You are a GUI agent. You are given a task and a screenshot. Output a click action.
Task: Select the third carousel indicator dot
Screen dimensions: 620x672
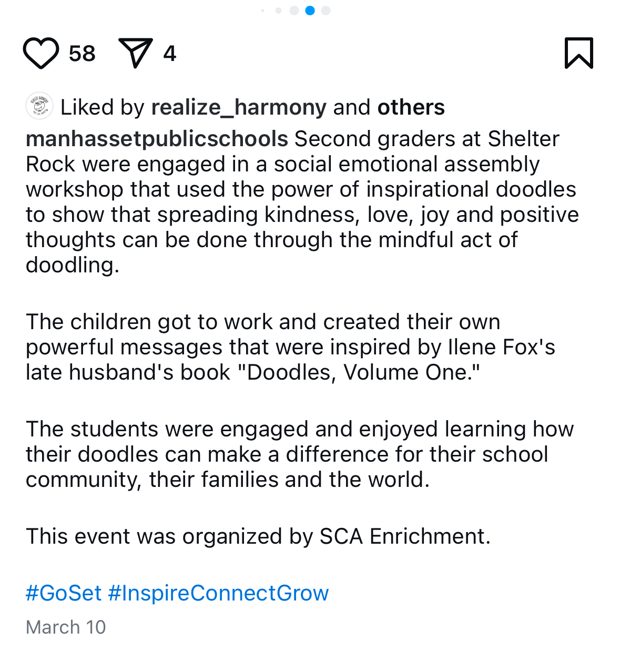tap(294, 11)
